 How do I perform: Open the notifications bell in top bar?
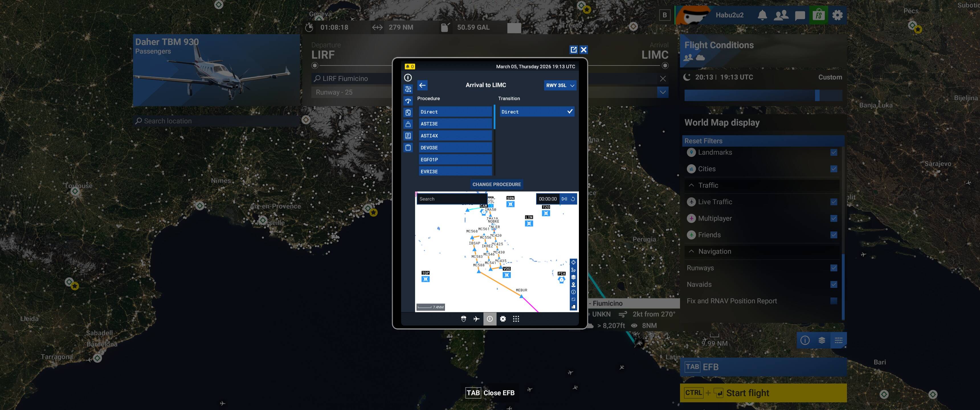[762, 15]
